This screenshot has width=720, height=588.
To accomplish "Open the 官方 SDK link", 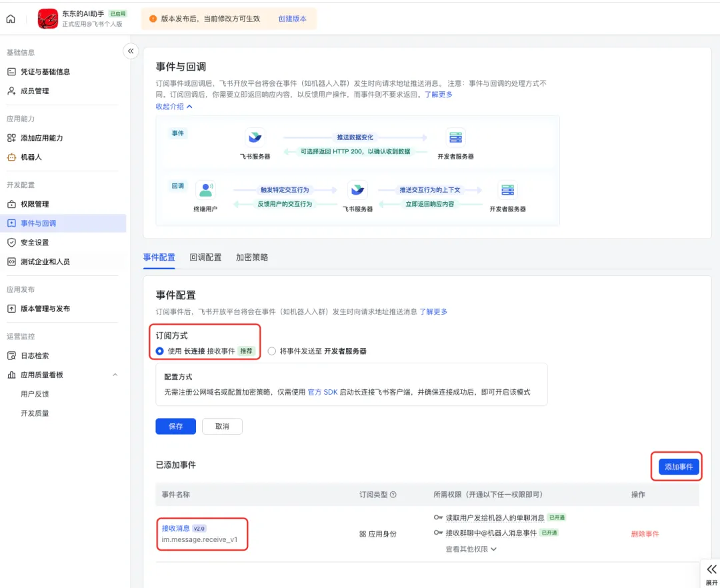I will point(323,392).
